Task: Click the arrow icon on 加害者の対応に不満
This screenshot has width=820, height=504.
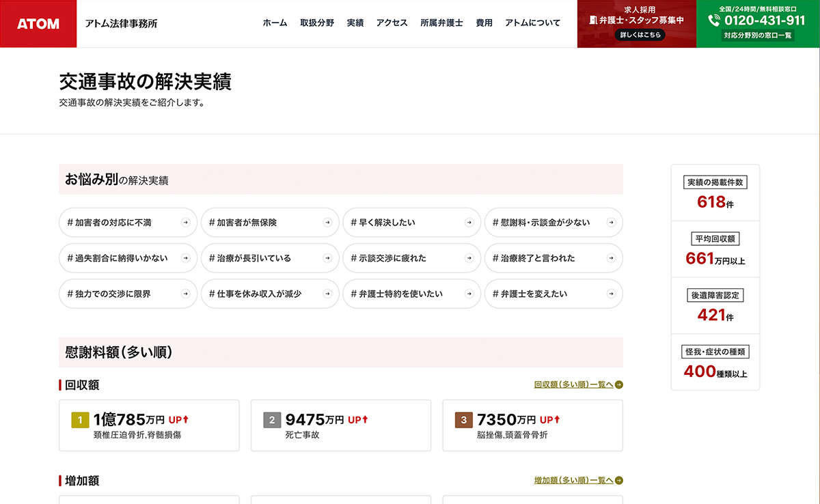Action: (x=185, y=223)
